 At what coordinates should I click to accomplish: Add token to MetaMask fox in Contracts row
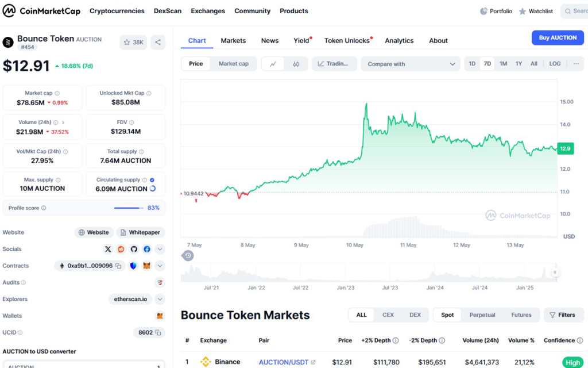146,266
